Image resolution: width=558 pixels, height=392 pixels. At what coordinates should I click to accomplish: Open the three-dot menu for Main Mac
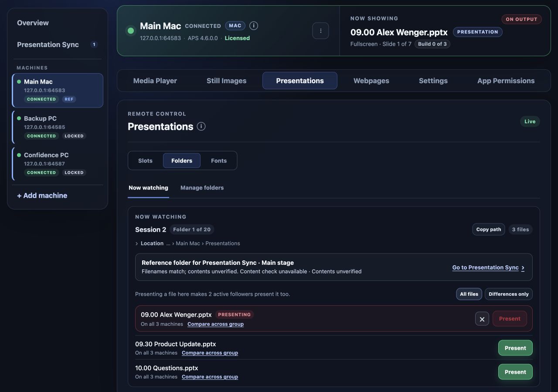click(320, 31)
